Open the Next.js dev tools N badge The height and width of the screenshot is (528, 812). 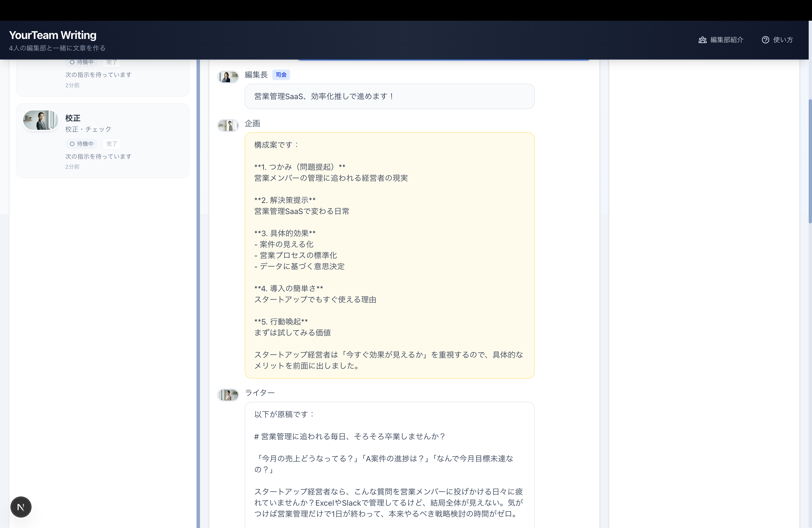click(21, 507)
